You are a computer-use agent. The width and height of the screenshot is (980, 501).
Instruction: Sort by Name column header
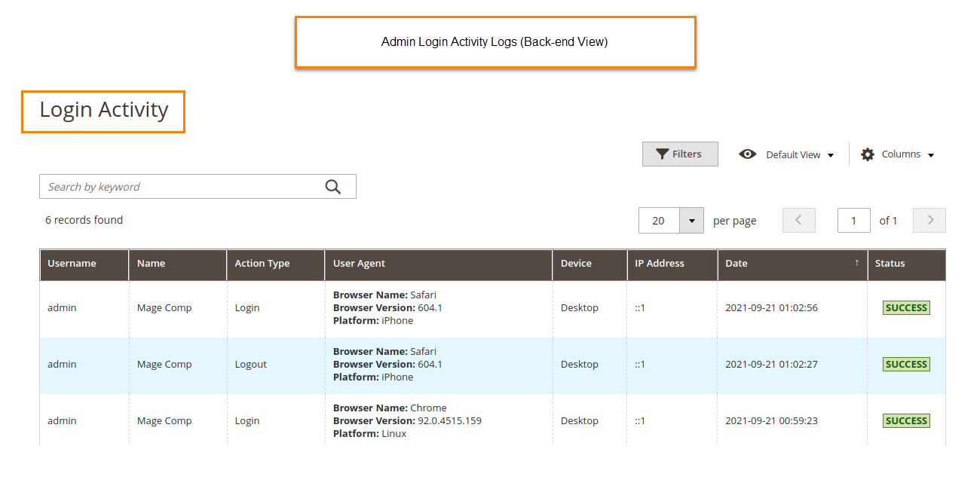click(x=178, y=264)
